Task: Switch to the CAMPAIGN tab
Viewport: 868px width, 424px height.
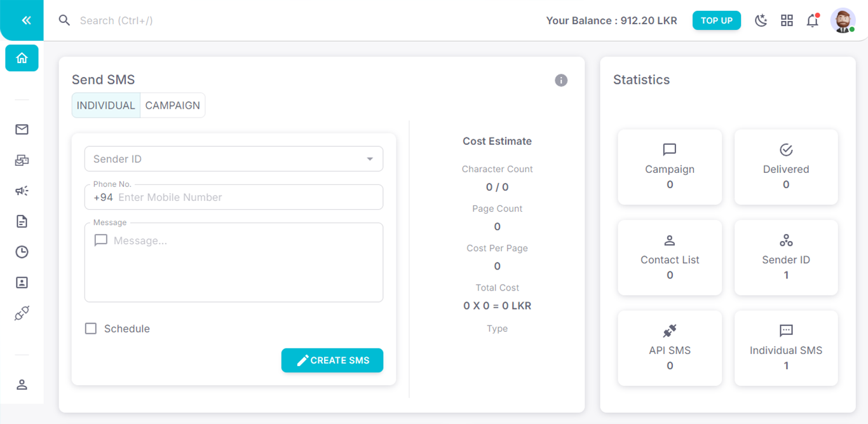Action: (x=173, y=106)
